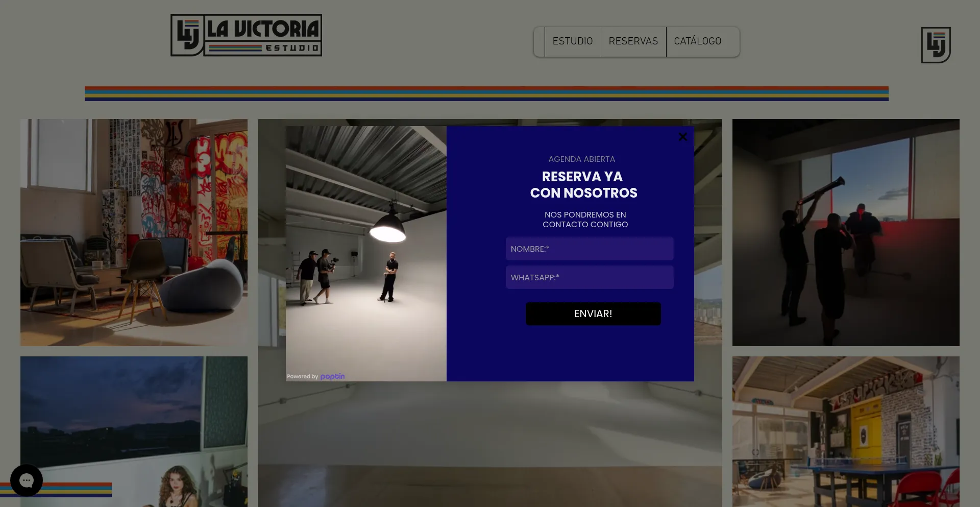
Task: Click the rainbow striped divider under the header
Action: point(486,93)
